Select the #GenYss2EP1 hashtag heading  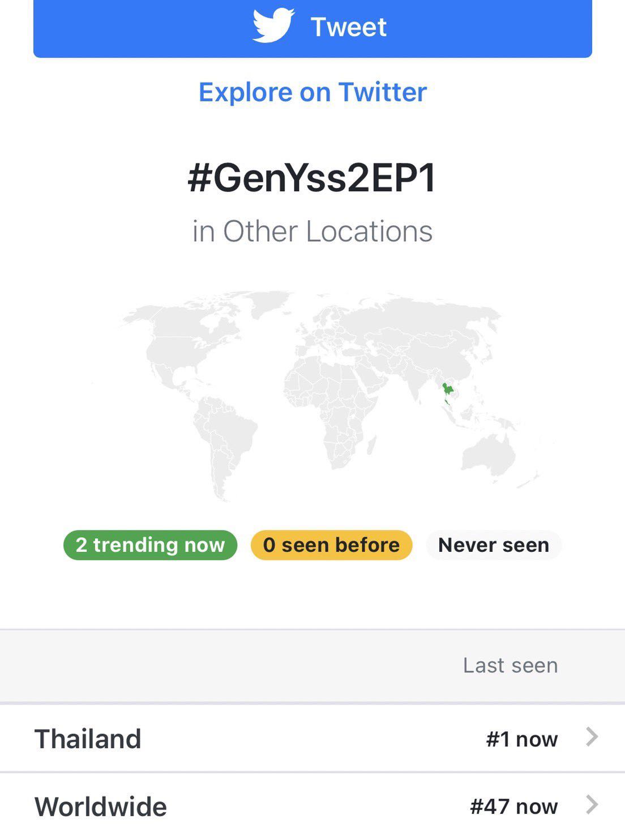(x=312, y=178)
